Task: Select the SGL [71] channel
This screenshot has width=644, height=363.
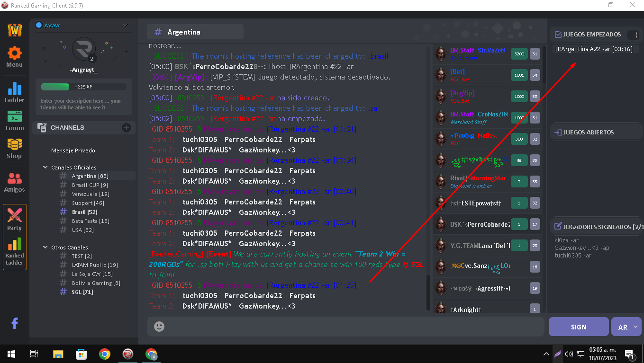Action: [82, 292]
